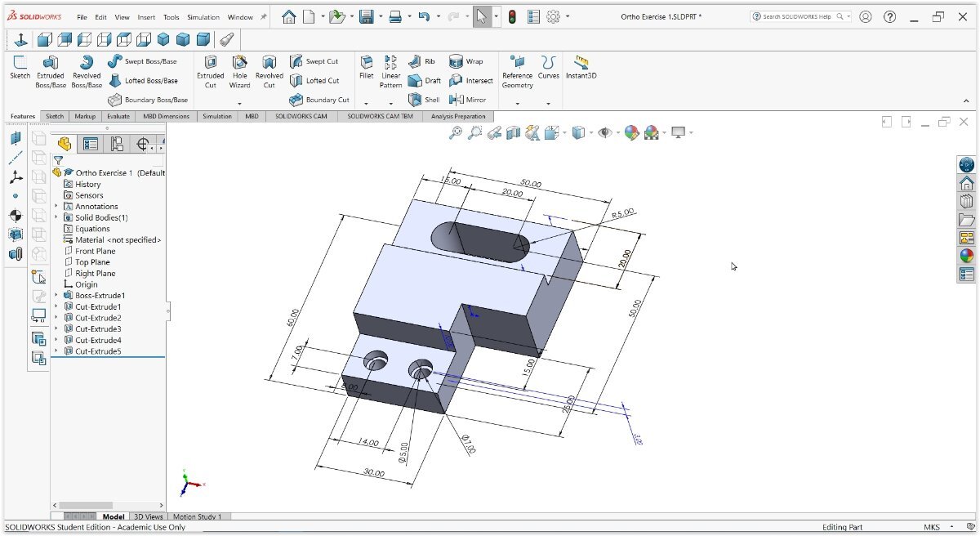The width and height of the screenshot is (980, 536).
Task: Activate the Shell feature
Action: (x=424, y=100)
